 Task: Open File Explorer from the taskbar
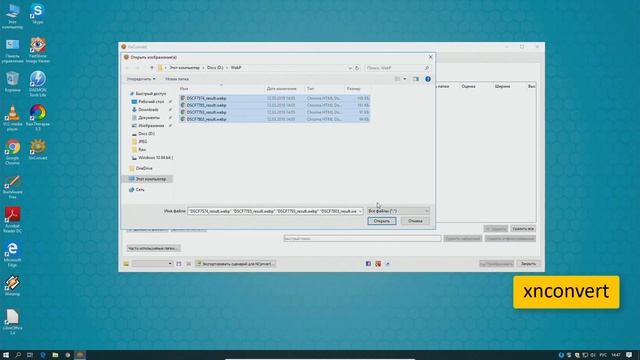point(55,355)
